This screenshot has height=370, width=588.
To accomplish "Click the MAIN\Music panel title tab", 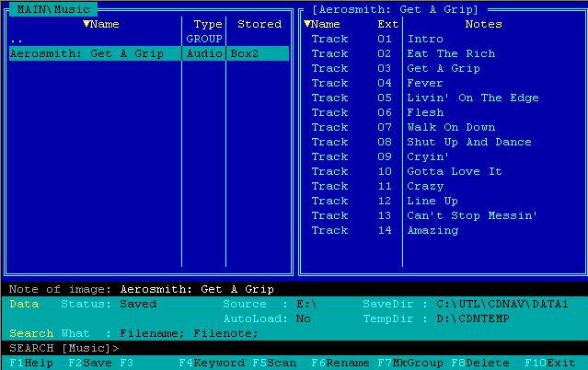I will point(53,9).
